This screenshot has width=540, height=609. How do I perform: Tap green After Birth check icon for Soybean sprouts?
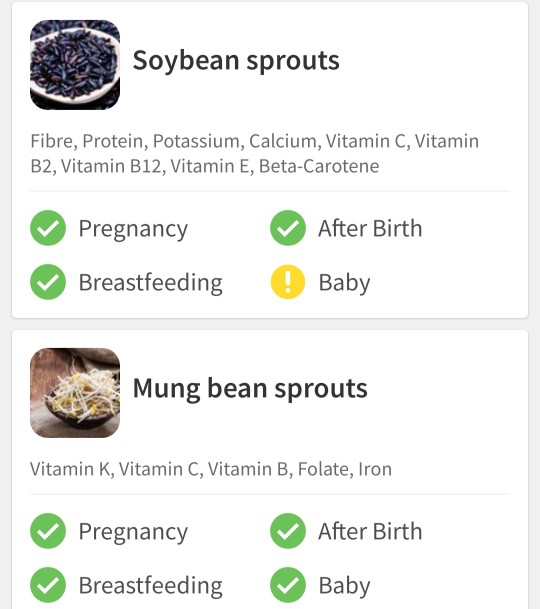pyautogui.click(x=288, y=228)
